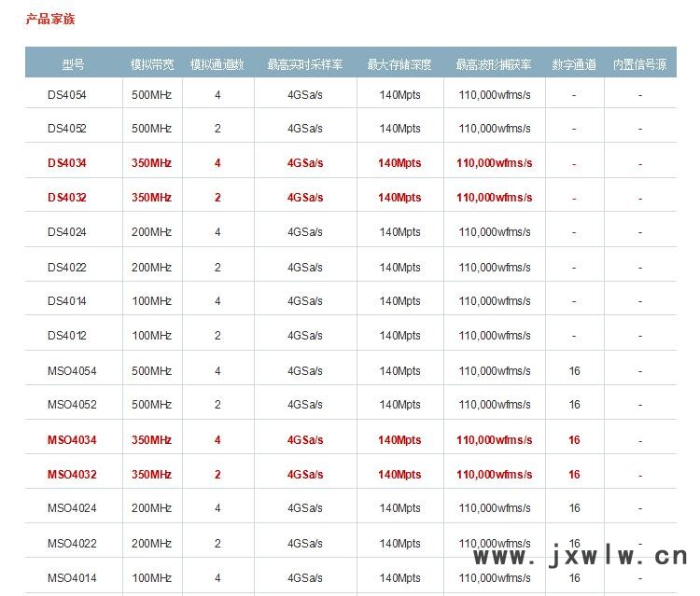The height and width of the screenshot is (596, 700).
Task: Click 500MHz bandwidth in the DS4054 row
Action: [152, 95]
